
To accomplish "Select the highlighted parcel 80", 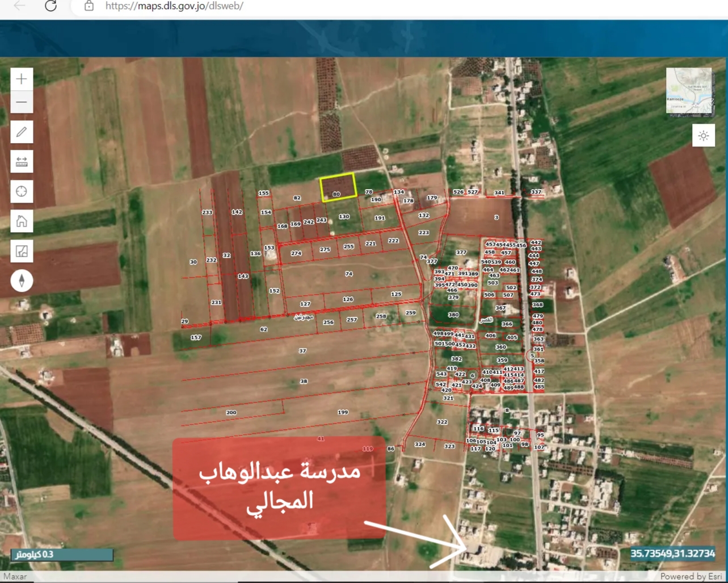I will pos(339,188).
